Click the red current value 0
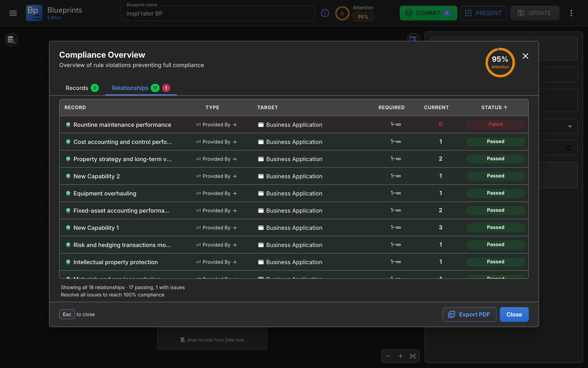Image resolution: width=588 pixels, height=368 pixels. [441, 124]
